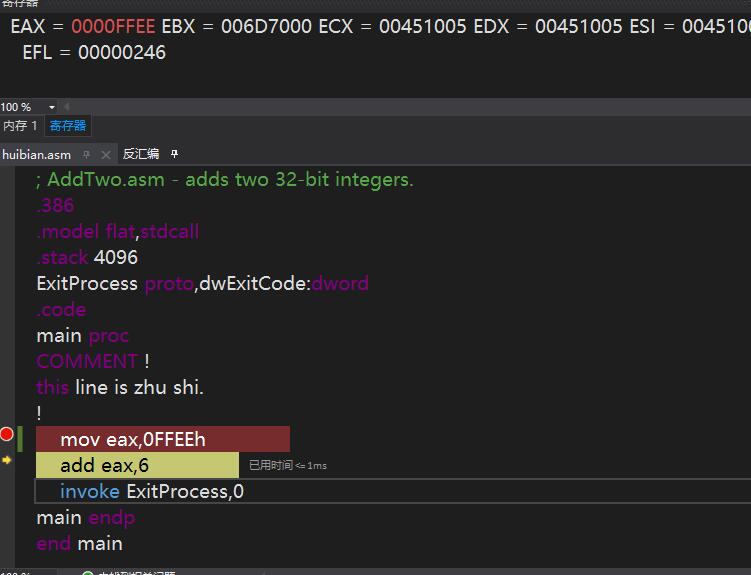Click the '.code' directive line
This screenshot has height=575, width=751.
pyautogui.click(x=61, y=310)
